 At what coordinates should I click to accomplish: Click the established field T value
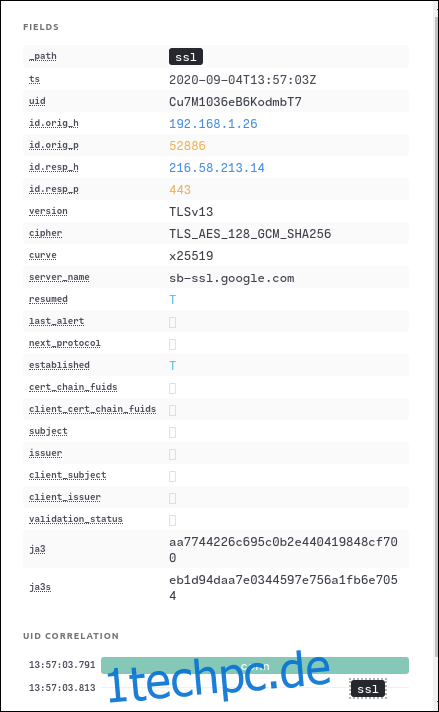tap(173, 366)
